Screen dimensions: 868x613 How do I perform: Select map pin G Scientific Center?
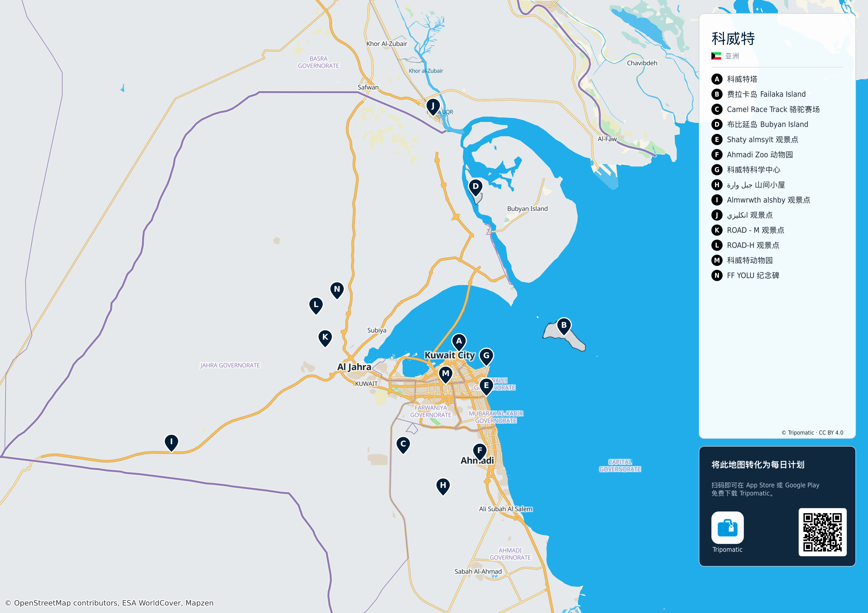coord(486,357)
